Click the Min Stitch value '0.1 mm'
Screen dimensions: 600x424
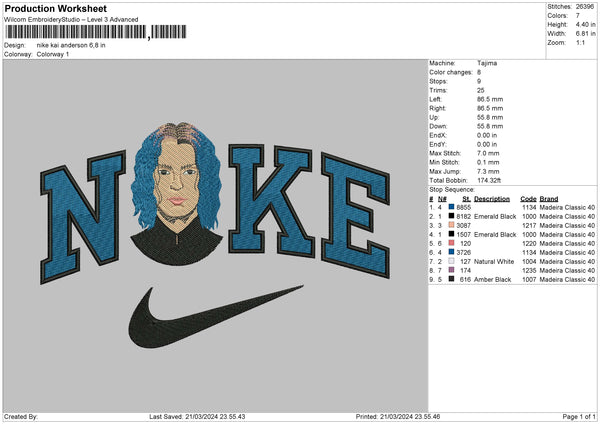click(488, 162)
